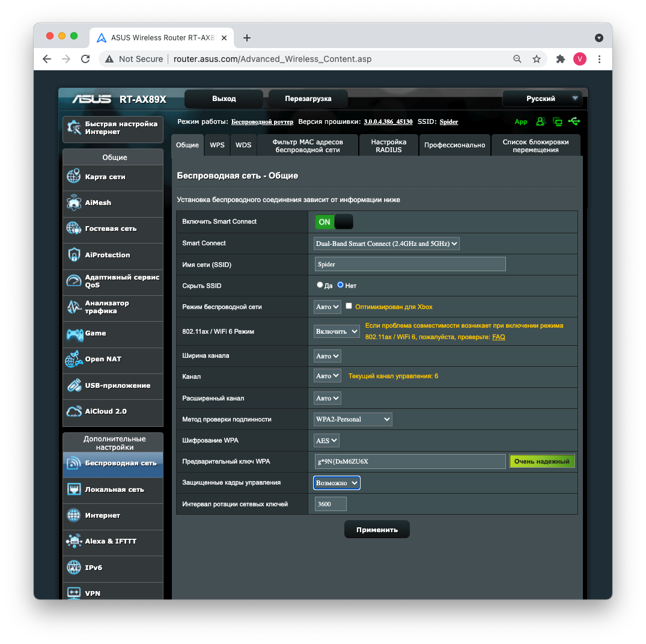Open the Канал channel dropdown
646x644 pixels.
tap(327, 376)
